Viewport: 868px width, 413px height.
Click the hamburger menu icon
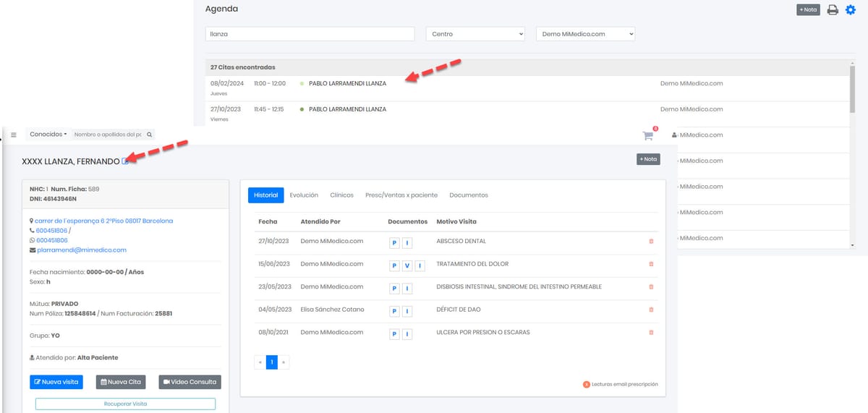[13, 135]
